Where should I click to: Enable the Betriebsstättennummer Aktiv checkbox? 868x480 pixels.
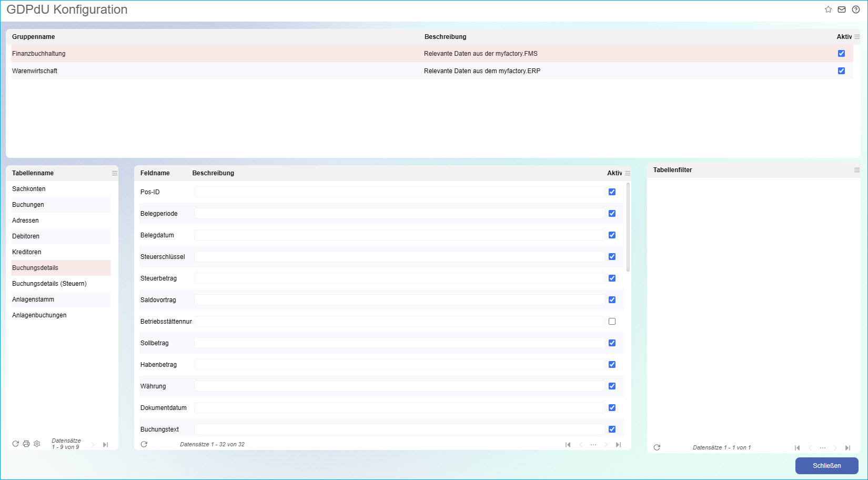click(612, 322)
